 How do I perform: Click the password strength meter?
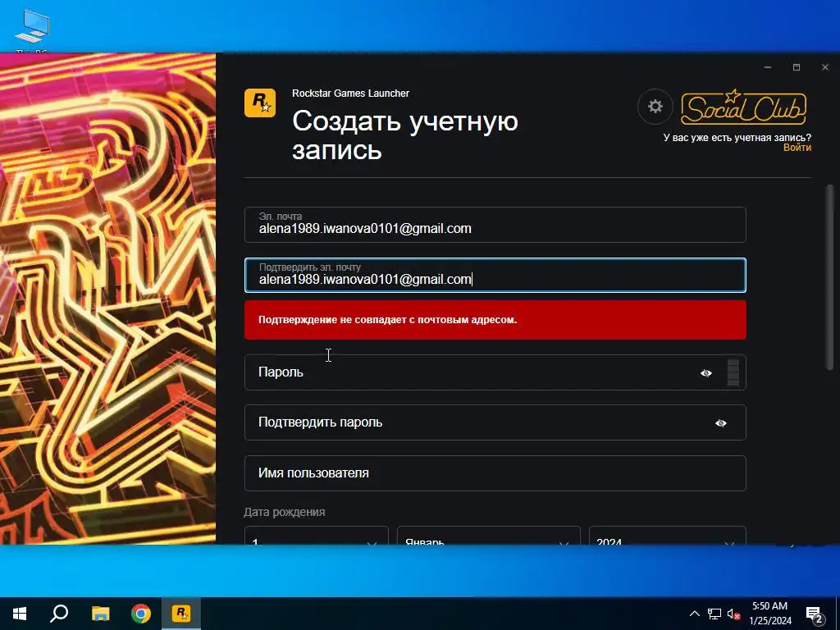733,372
